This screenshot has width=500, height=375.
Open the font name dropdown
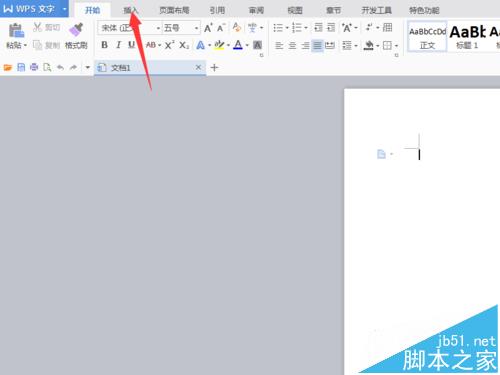point(158,28)
